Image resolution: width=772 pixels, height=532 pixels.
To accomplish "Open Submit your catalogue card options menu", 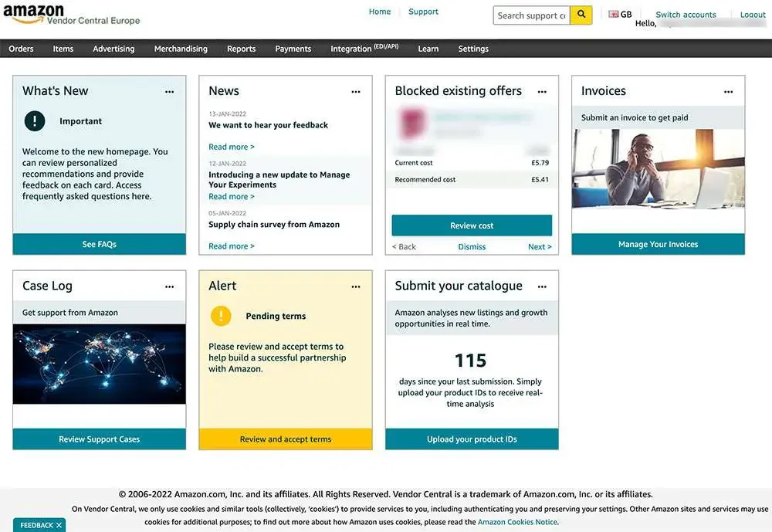I will (x=542, y=286).
